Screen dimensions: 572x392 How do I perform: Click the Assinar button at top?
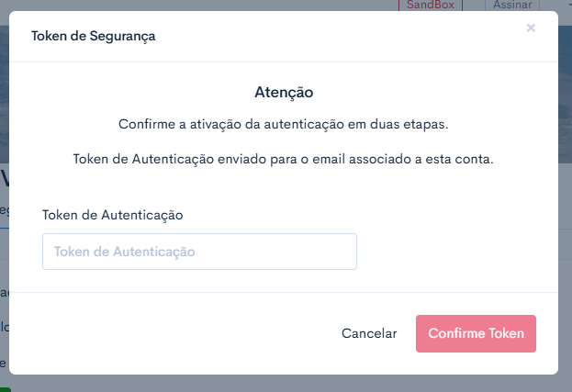(x=512, y=6)
